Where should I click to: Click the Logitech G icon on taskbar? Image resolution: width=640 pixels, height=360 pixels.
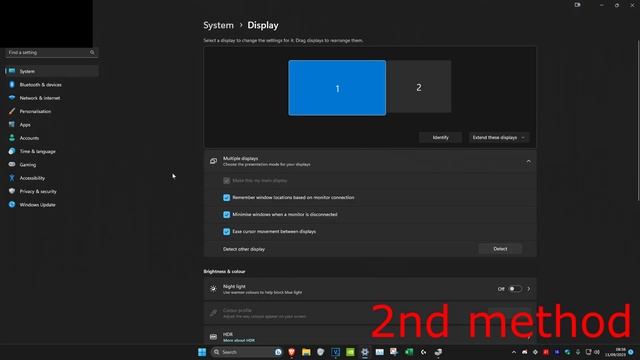[x=423, y=352]
